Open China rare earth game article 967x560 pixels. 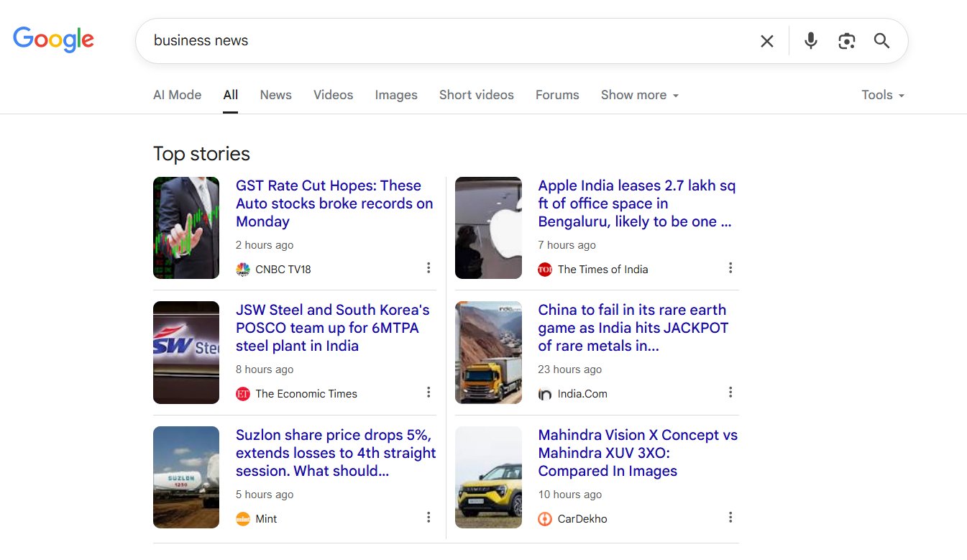point(633,328)
